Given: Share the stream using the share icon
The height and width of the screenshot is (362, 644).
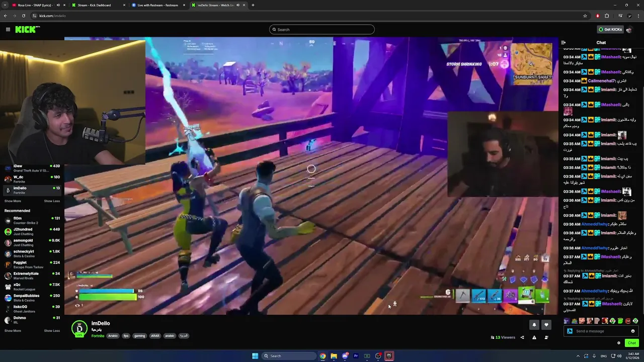Looking at the screenshot, I should tap(522, 337).
